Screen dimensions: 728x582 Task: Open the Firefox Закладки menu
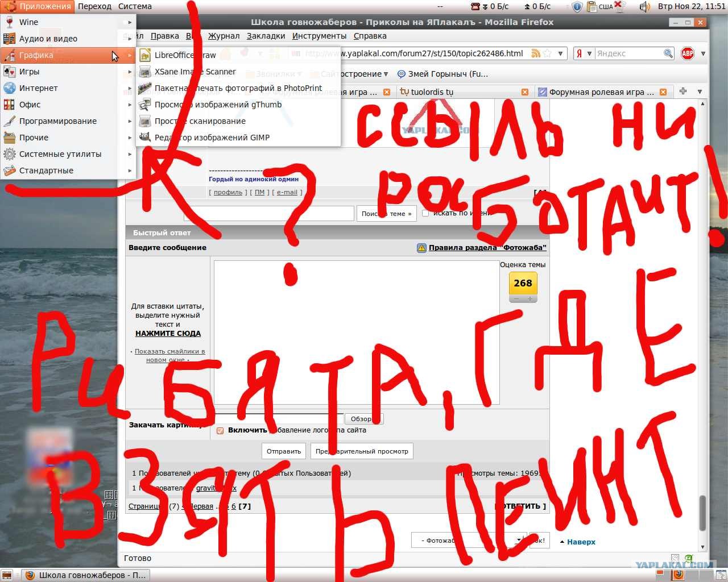pos(266,36)
